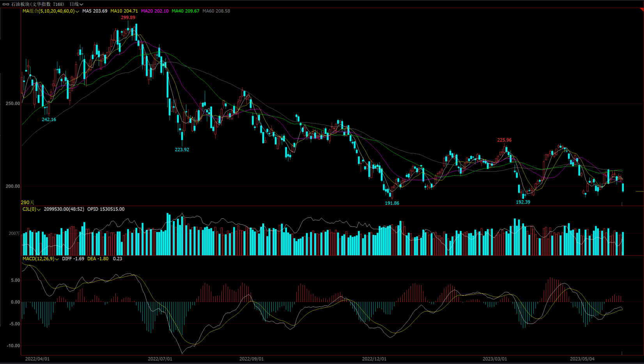Viewport: 644px width, 364px height.
Task: Click the 192.39 low price label
Action: [x=523, y=202]
